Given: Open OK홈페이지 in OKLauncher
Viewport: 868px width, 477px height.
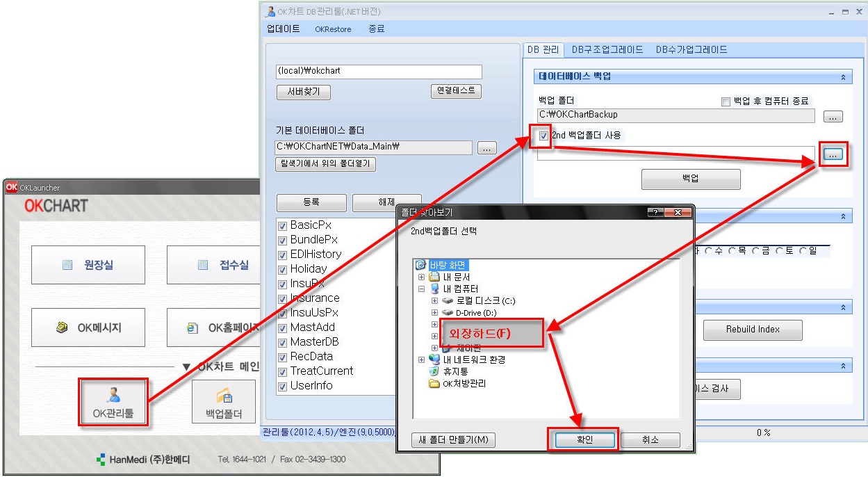Looking at the screenshot, I should click(213, 328).
